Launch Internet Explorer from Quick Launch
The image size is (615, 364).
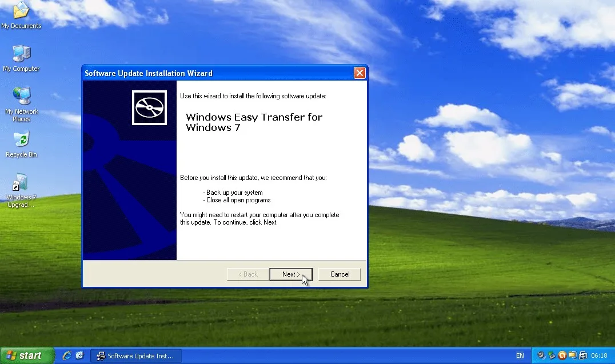(67, 355)
